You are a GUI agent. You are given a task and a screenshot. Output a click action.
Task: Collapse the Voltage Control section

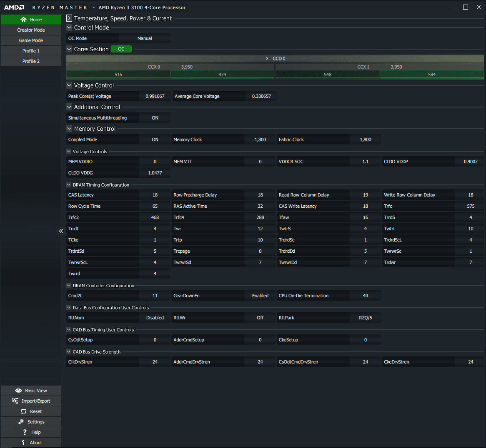click(x=69, y=85)
